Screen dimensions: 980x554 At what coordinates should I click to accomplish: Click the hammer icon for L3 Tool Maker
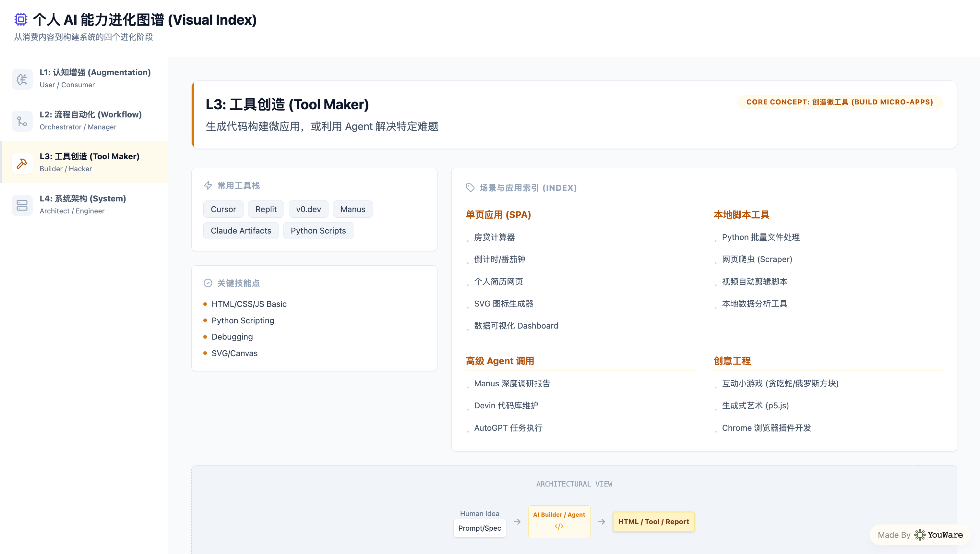(22, 163)
